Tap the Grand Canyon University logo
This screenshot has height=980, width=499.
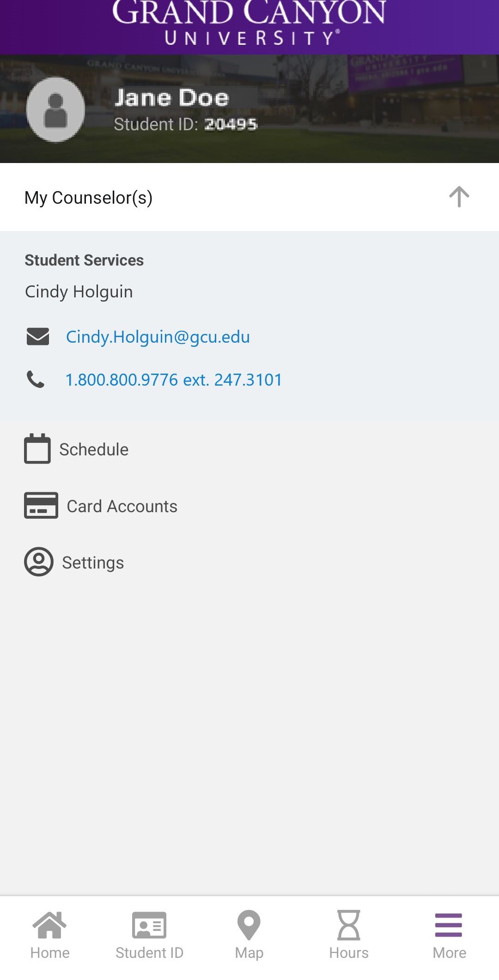[x=249, y=23]
